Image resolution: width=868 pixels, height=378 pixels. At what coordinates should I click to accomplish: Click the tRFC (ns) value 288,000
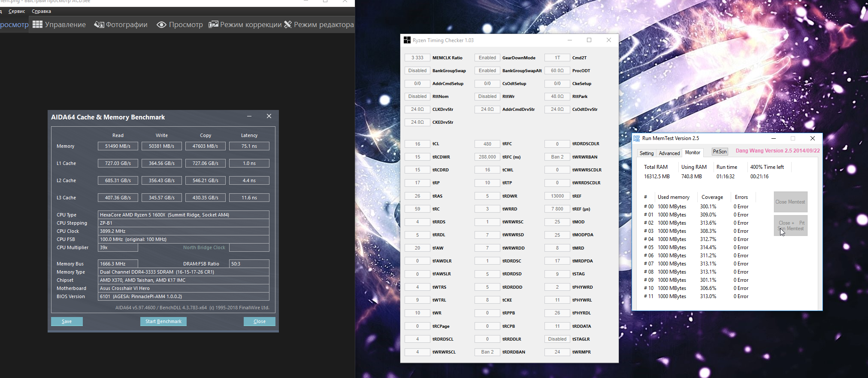(x=487, y=157)
